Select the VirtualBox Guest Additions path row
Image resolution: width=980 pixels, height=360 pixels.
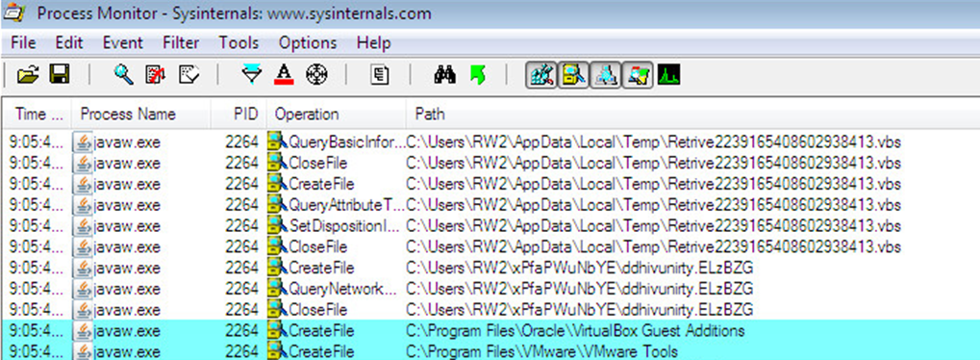(x=490, y=330)
